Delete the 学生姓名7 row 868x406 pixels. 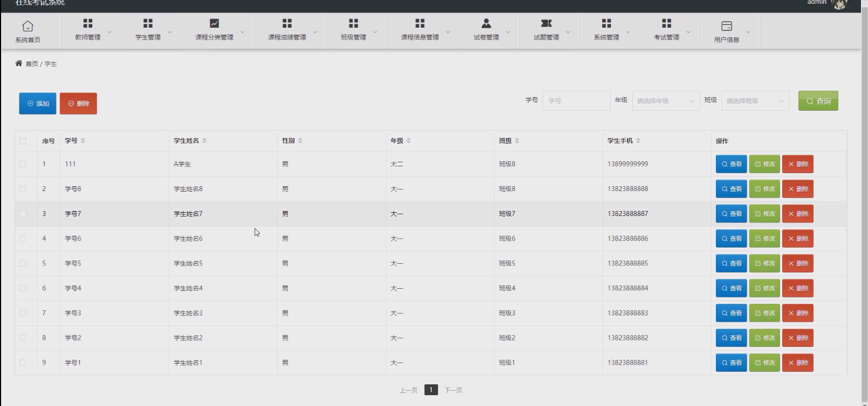[798, 214]
